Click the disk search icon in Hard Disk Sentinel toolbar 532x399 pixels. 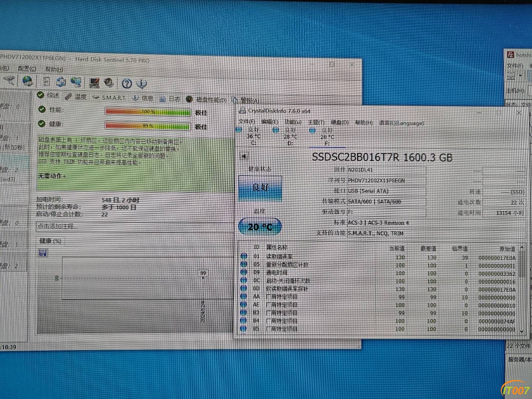10,80
